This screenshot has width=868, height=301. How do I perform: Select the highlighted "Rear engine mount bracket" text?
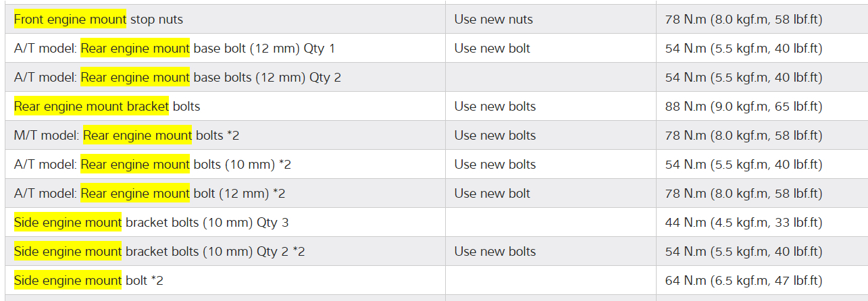(x=91, y=107)
